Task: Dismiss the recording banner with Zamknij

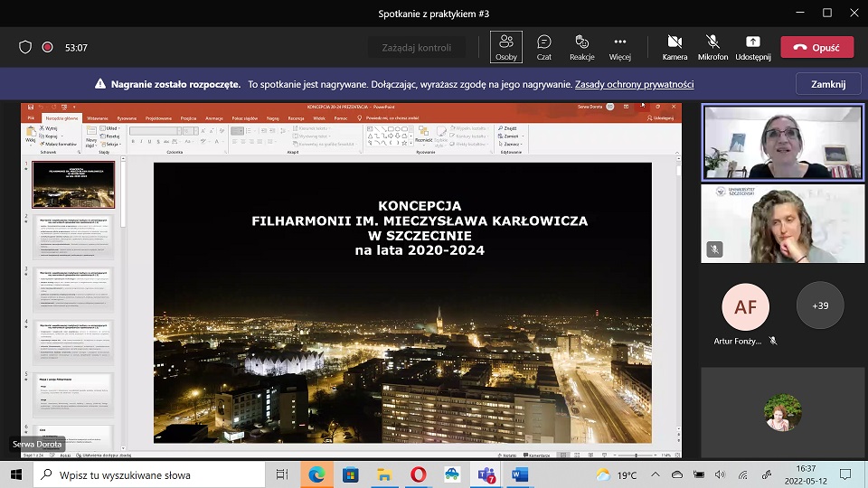Action: [x=828, y=84]
